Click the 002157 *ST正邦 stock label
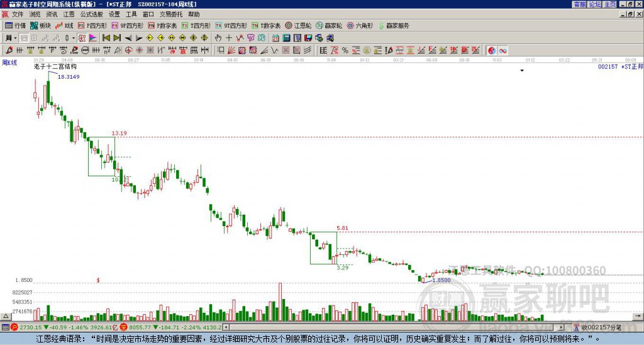Screen dimensions: 644x345 (x=621, y=67)
